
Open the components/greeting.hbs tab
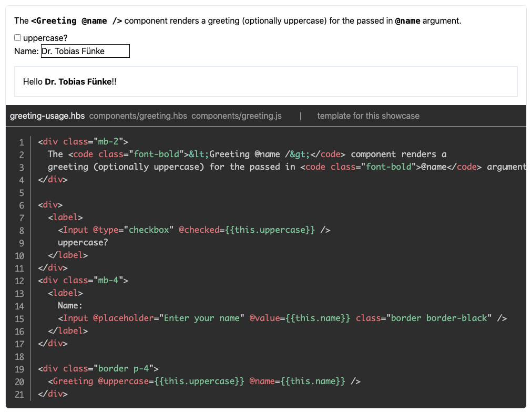[x=138, y=116]
